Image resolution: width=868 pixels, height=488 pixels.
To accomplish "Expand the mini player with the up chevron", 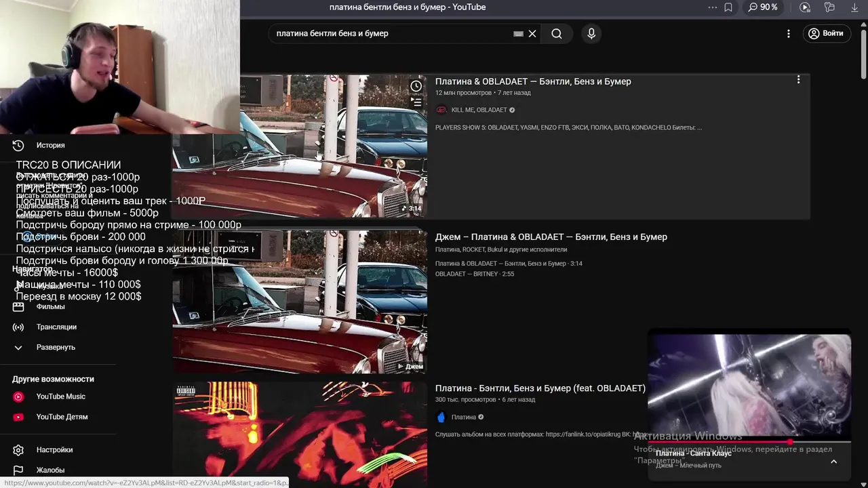I will coord(834,462).
